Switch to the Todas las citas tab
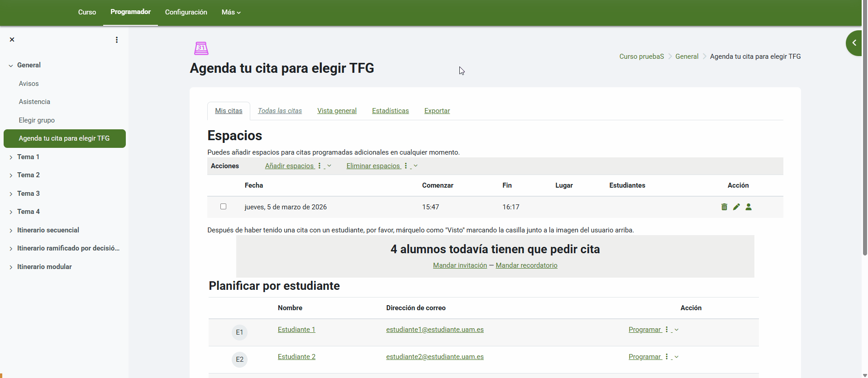The height and width of the screenshot is (378, 868). pyautogui.click(x=280, y=111)
